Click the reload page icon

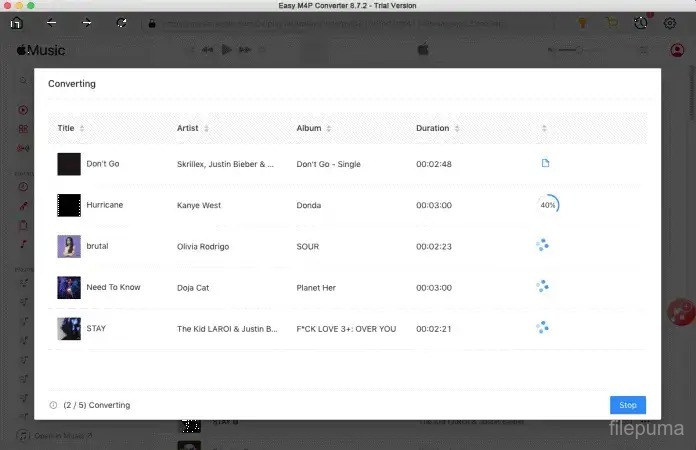pyautogui.click(x=121, y=22)
